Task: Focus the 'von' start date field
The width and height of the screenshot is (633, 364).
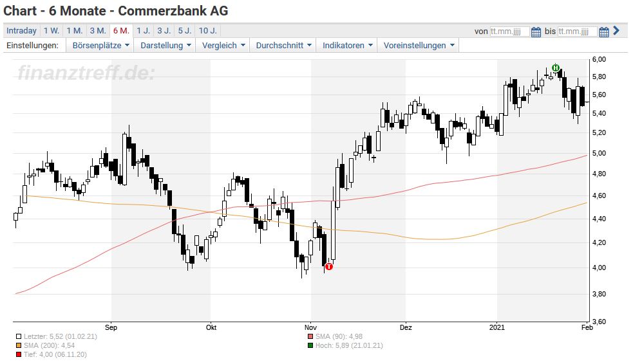Action: 509,32
